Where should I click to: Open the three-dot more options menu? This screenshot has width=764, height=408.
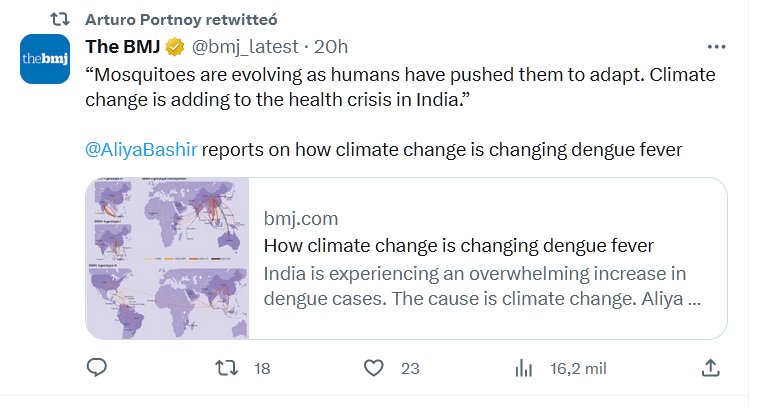716,47
